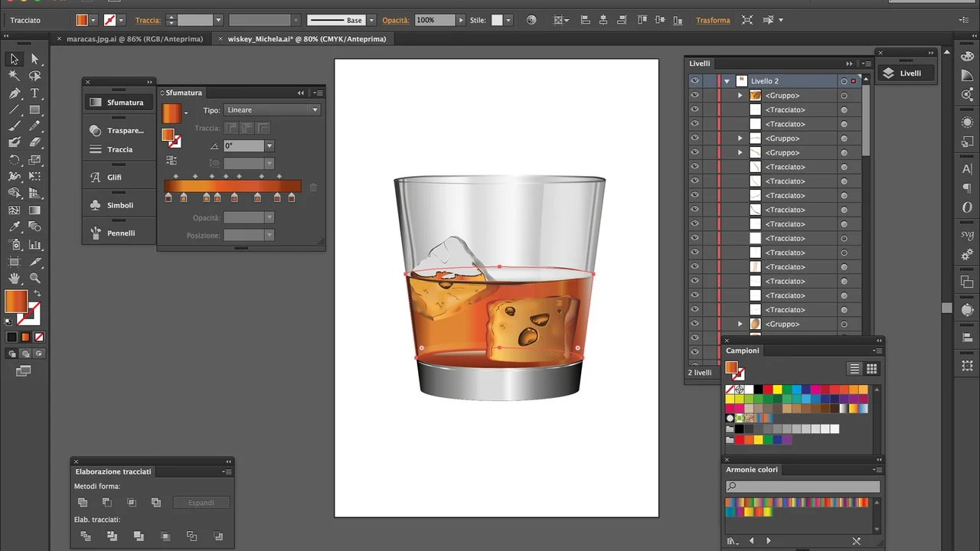Viewport: 980px width, 551px height.
Task: Click the Armonie colori search field
Action: (802, 486)
